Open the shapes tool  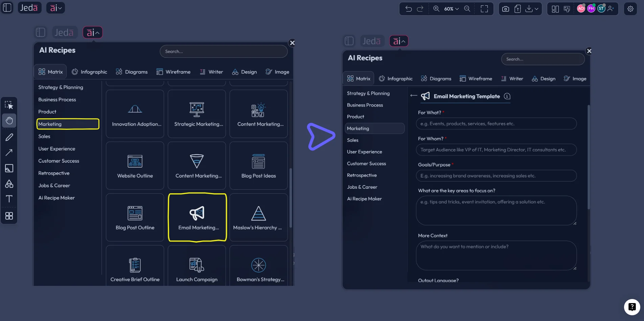(9, 184)
